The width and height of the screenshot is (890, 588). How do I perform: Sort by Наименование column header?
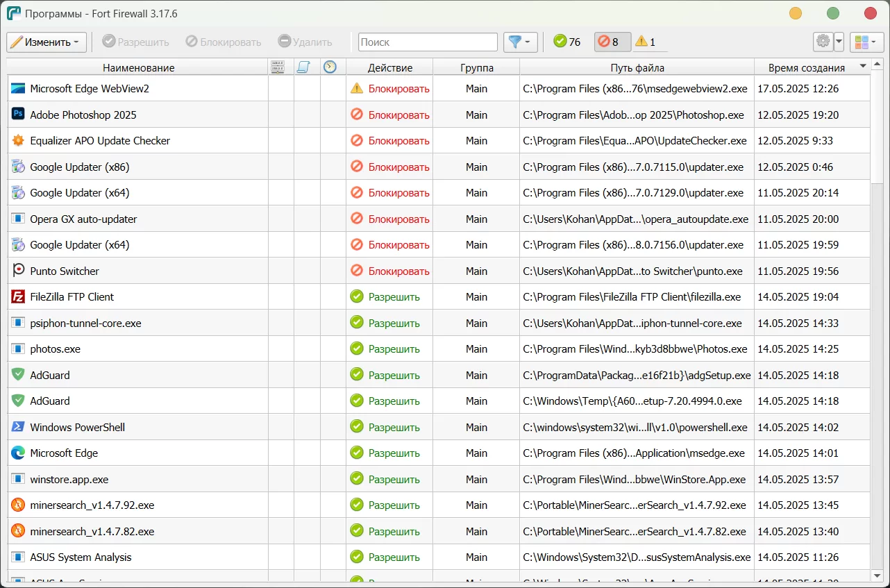point(138,67)
